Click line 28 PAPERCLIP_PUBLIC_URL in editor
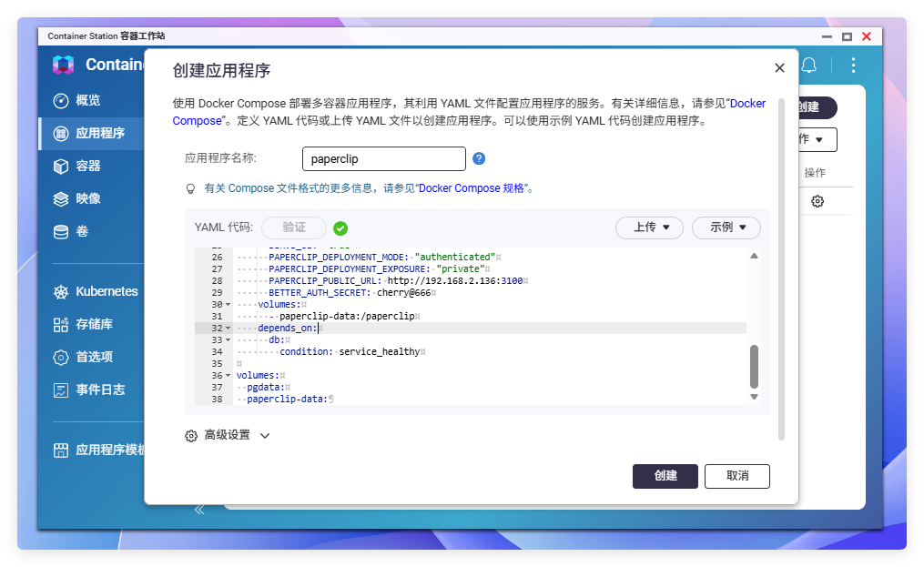This screenshot has width=924, height=567. click(398, 281)
